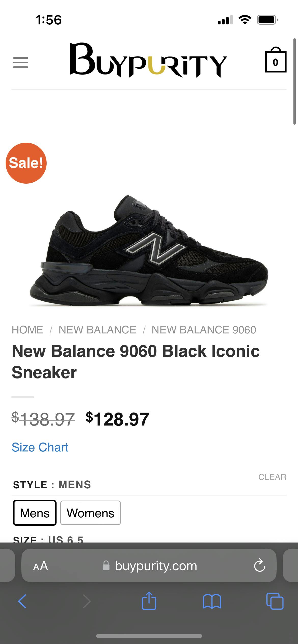Screen dimensions: 298x644
Task: Clear the selected style option
Action: pos(272,477)
